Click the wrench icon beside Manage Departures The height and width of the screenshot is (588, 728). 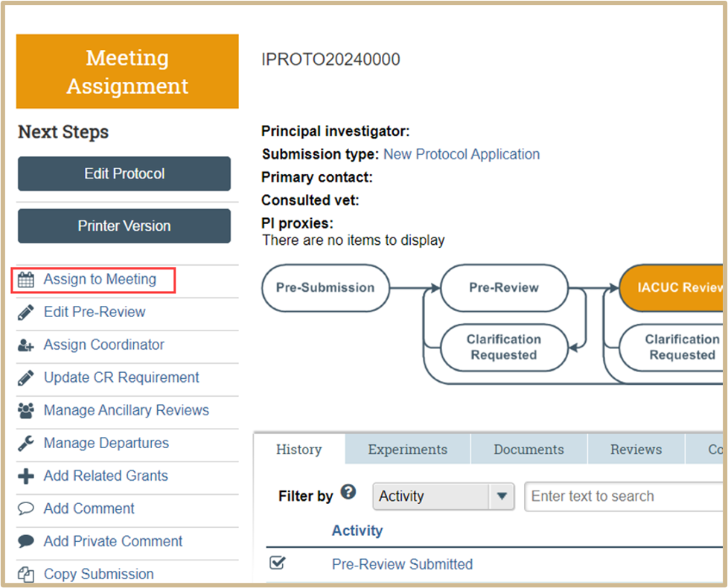(26, 443)
